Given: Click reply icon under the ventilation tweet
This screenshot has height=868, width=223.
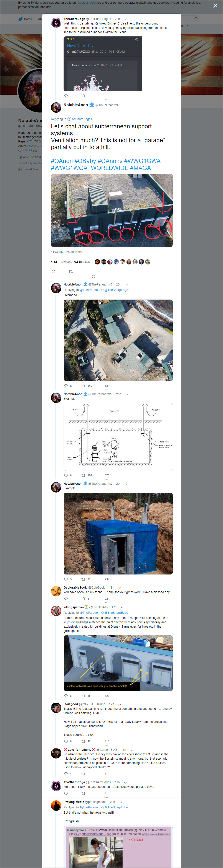Looking at the screenshot, I should coord(53,272).
